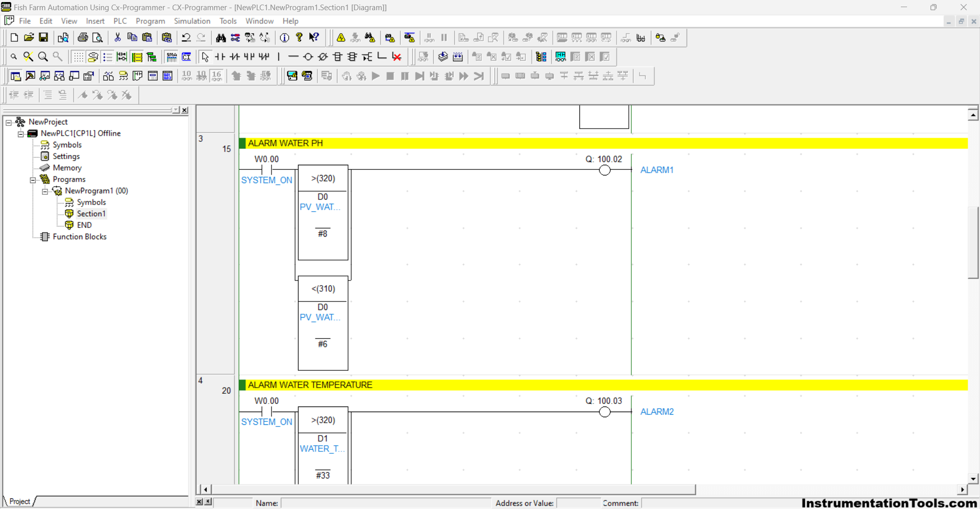980x509 pixels.
Task: Select the ALARM2 coil at Q: 100.03
Action: [x=605, y=412]
